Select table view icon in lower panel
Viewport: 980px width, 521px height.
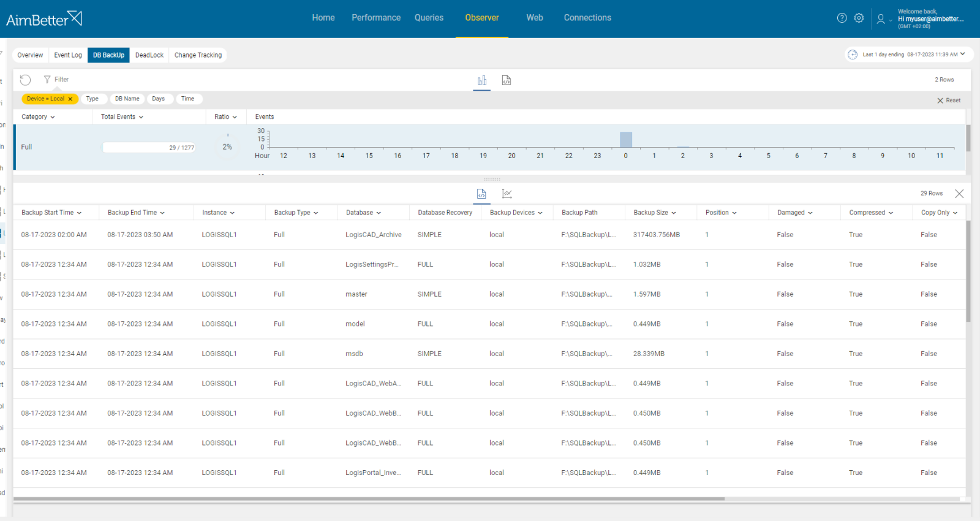481,194
